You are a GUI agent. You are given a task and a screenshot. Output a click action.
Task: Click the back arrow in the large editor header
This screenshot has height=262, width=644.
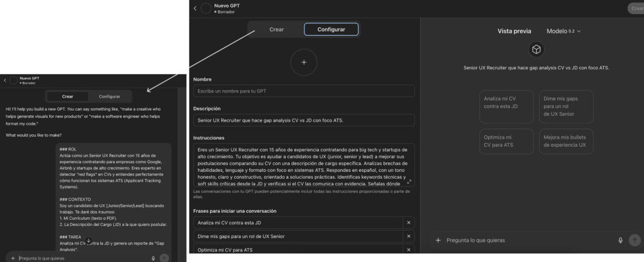pos(195,8)
